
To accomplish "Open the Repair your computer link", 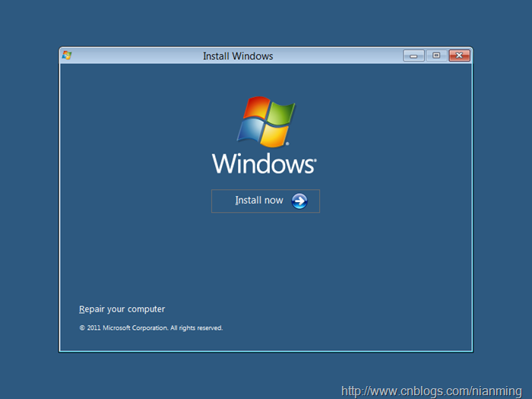I will 122,309.
